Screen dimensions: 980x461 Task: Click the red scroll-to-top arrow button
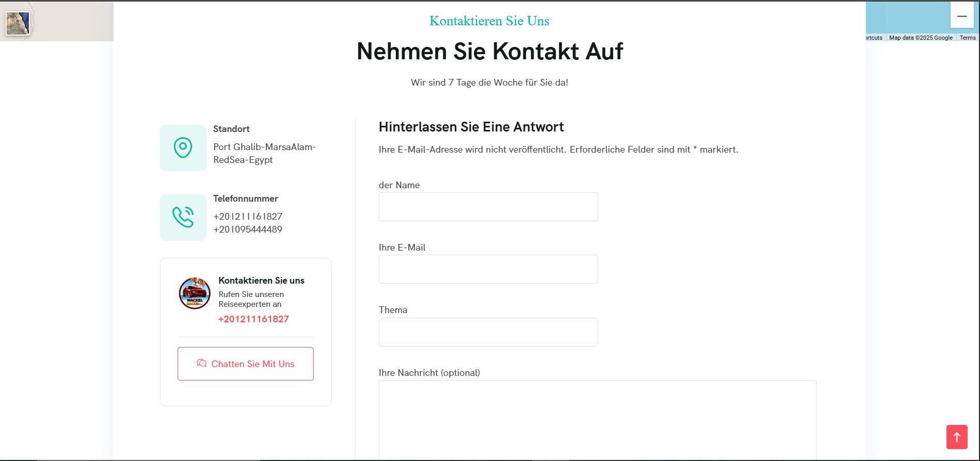click(x=957, y=437)
